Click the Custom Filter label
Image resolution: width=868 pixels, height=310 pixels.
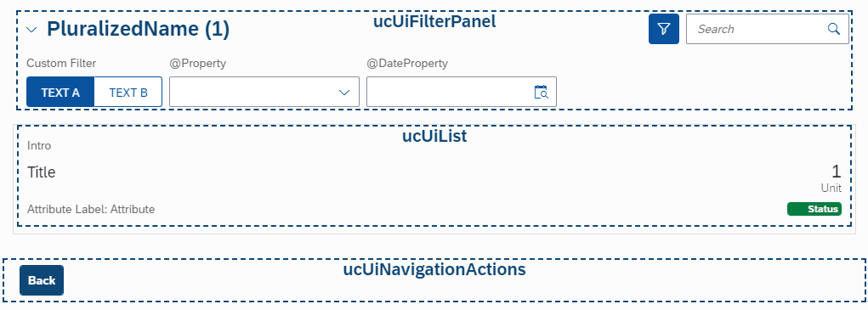click(x=61, y=64)
